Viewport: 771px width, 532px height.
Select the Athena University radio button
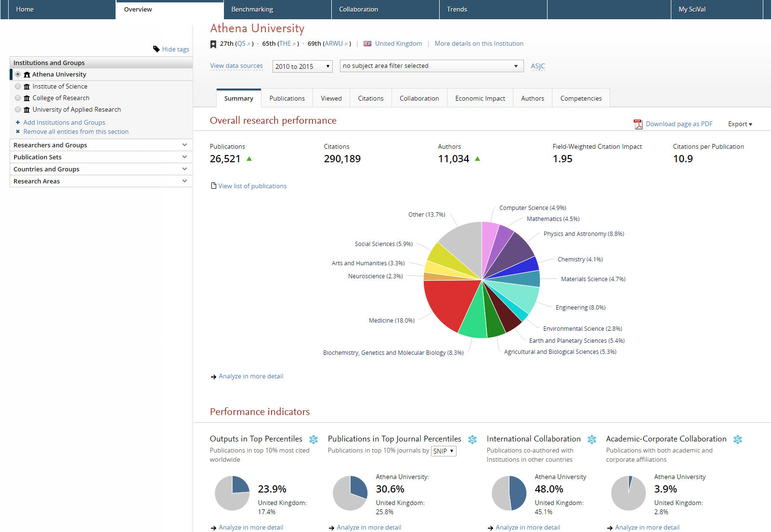tap(18, 74)
